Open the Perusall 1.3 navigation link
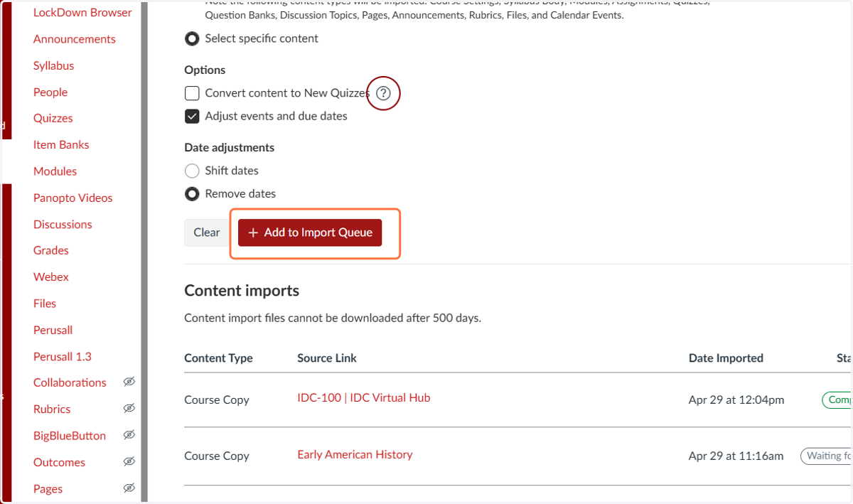Viewport: 853px width, 504px height. pos(63,356)
